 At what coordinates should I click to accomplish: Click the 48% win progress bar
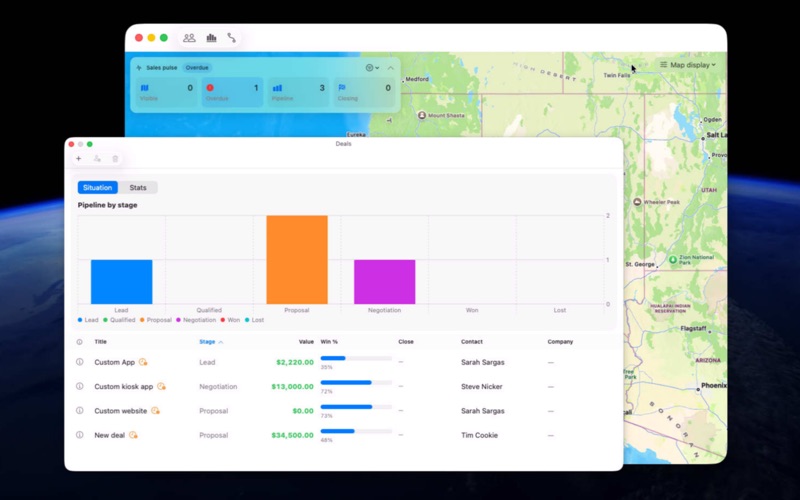pyautogui.click(x=356, y=432)
